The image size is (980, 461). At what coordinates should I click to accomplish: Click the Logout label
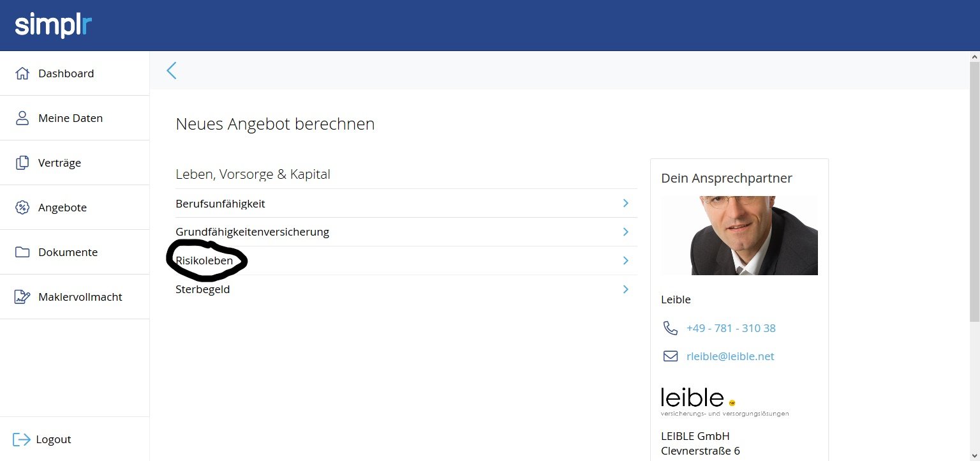tap(54, 439)
